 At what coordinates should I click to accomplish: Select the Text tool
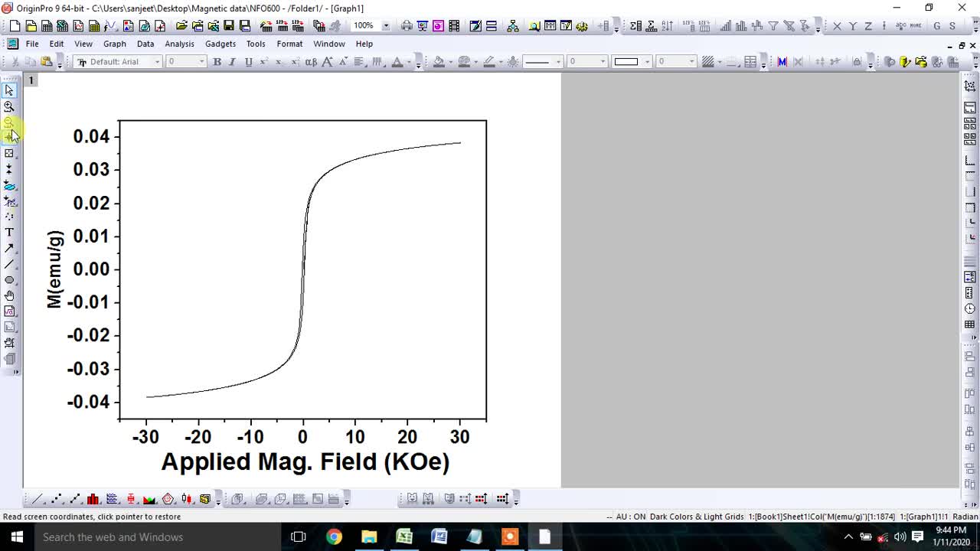tap(9, 232)
